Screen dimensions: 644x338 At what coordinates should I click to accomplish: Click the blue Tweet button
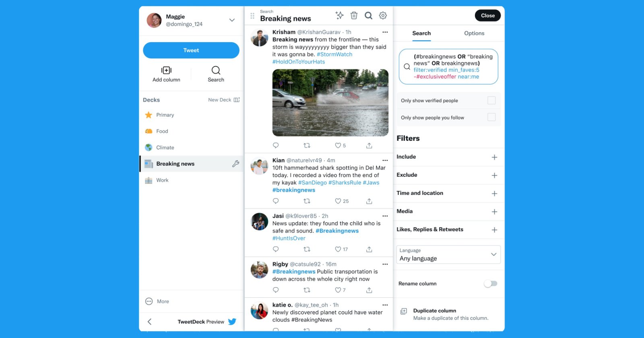pos(191,50)
